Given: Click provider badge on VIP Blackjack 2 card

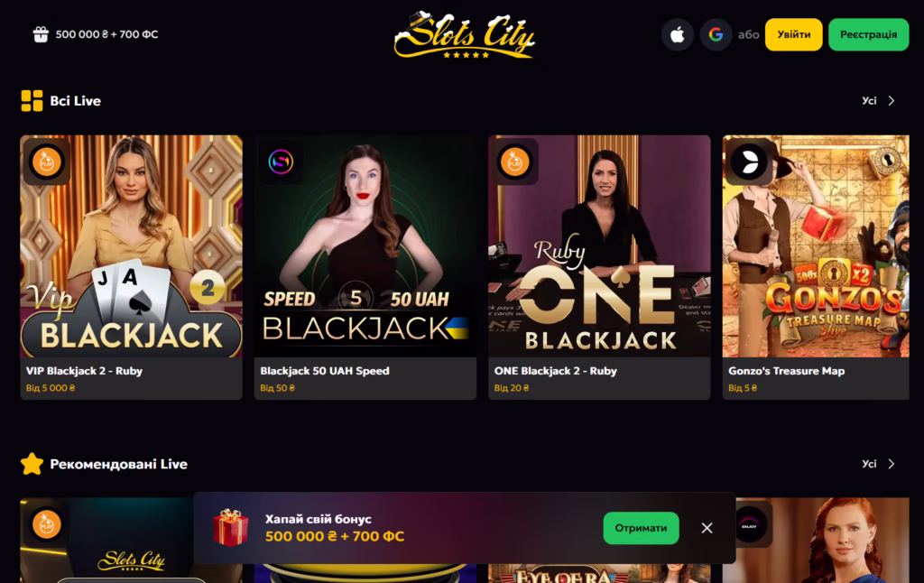Looking at the screenshot, I should point(47,162).
